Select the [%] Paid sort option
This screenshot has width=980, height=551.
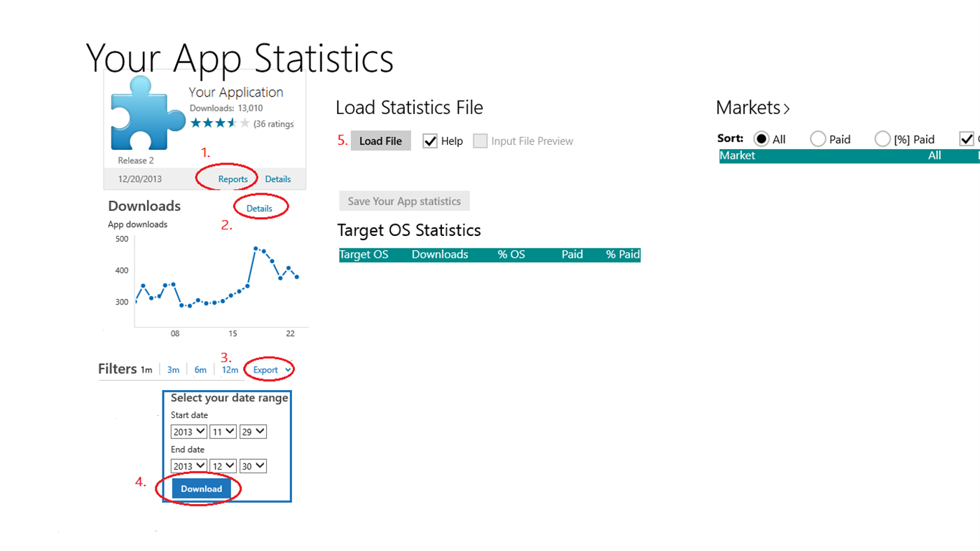point(882,139)
